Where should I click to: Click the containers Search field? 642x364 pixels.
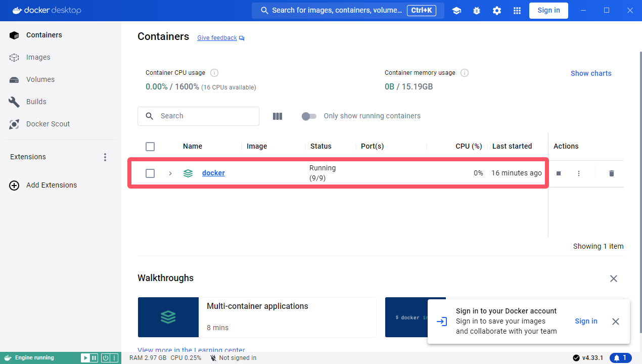pyautogui.click(x=198, y=116)
